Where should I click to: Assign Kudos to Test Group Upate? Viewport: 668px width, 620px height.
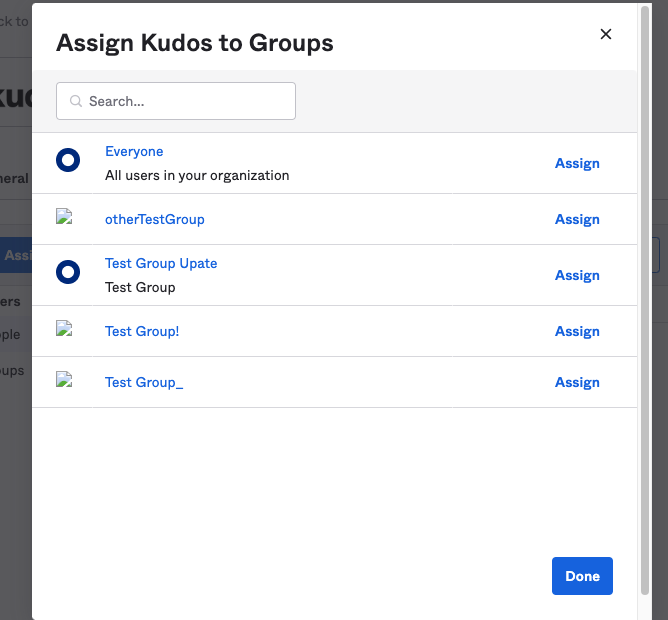click(577, 275)
